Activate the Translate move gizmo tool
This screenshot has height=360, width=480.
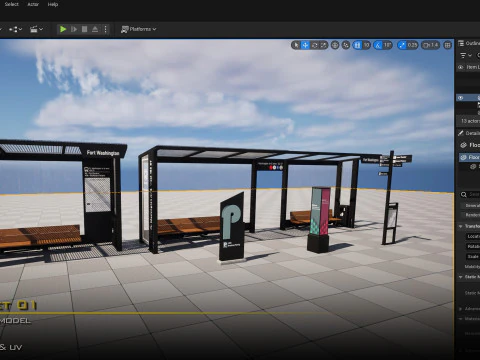tap(305, 45)
